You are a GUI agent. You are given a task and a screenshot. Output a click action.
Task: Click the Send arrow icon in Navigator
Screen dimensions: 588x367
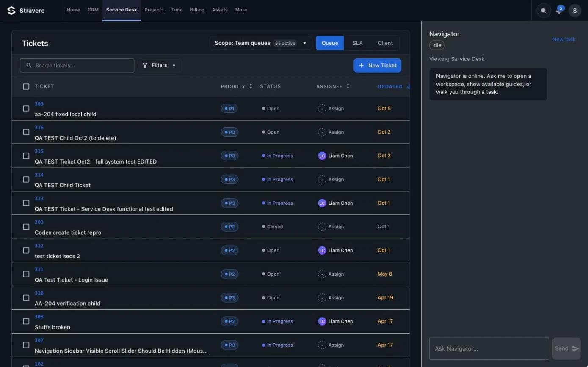coord(575,348)
